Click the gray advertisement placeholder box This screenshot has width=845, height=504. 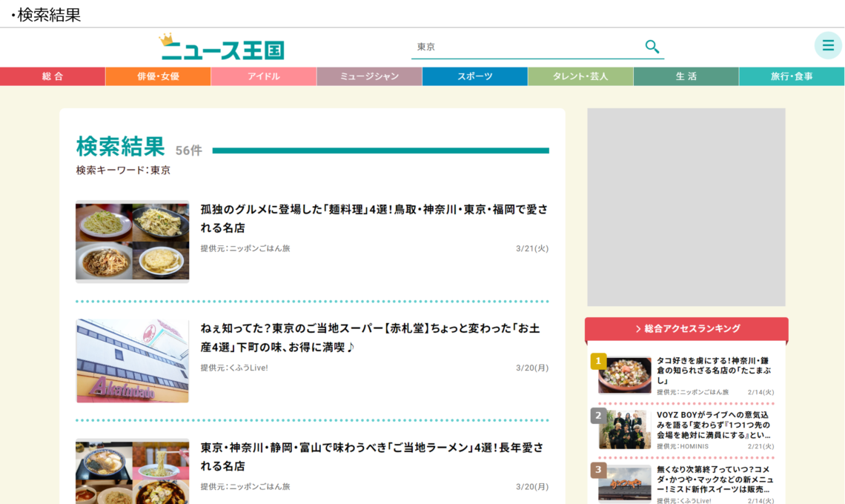pos(686,208)
